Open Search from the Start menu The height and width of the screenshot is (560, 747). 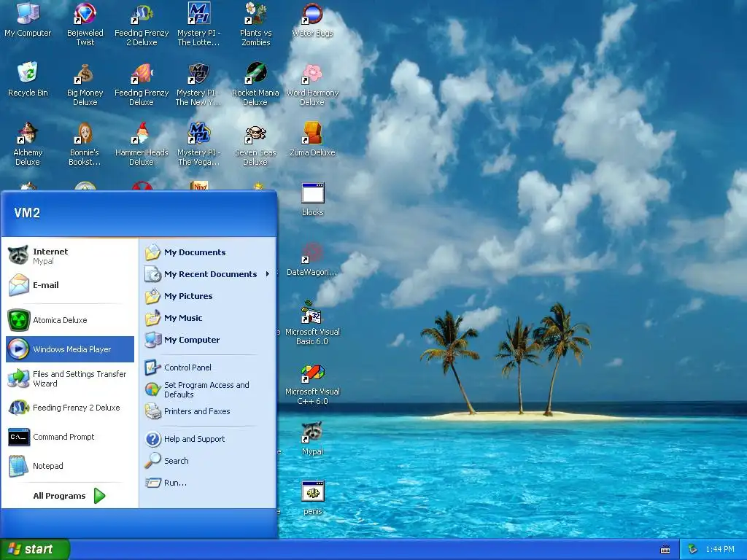[208, 461]
